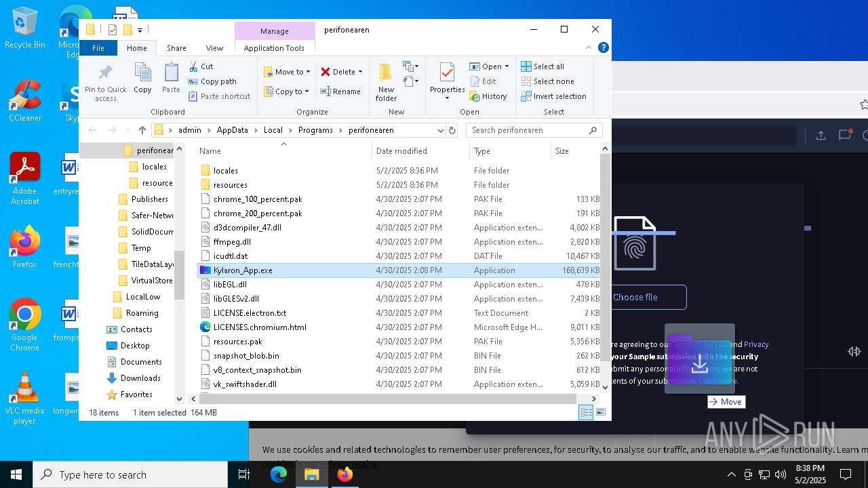The width and height of the screenshot is (868, 488).
Task: Click Local in the breadcrumb path
Action: pos(273,130)
